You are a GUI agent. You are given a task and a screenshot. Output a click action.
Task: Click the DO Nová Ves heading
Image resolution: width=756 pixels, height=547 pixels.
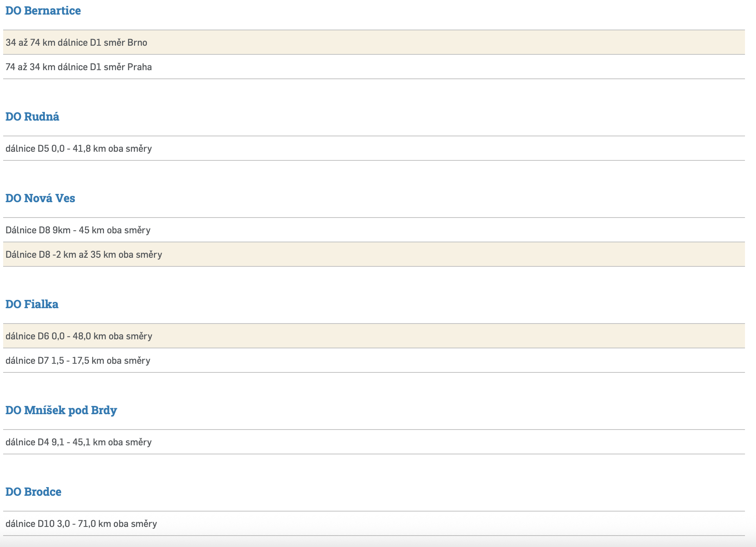[40, 198]
